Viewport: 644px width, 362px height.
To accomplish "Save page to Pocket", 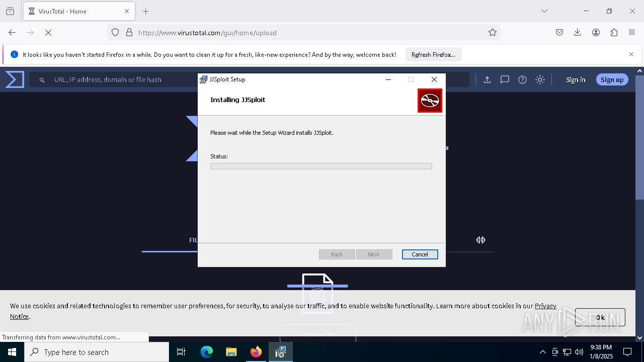I will pyautogui.click(x=559, y=33).
